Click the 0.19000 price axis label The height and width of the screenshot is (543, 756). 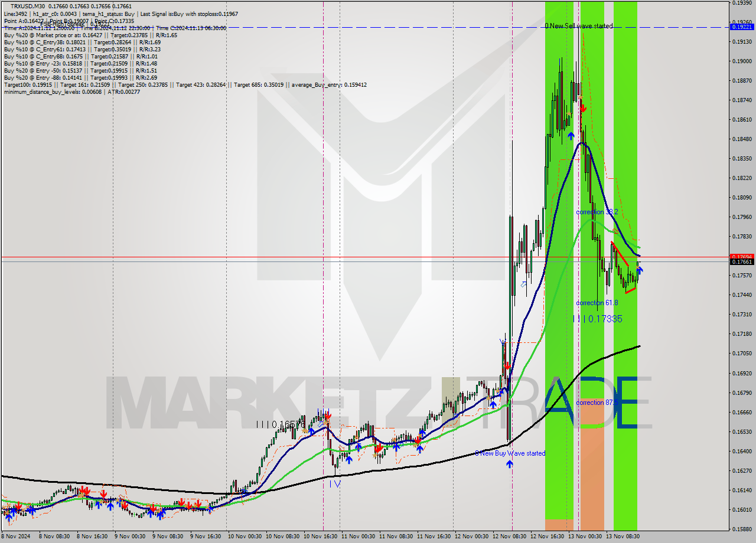(743, 61)
